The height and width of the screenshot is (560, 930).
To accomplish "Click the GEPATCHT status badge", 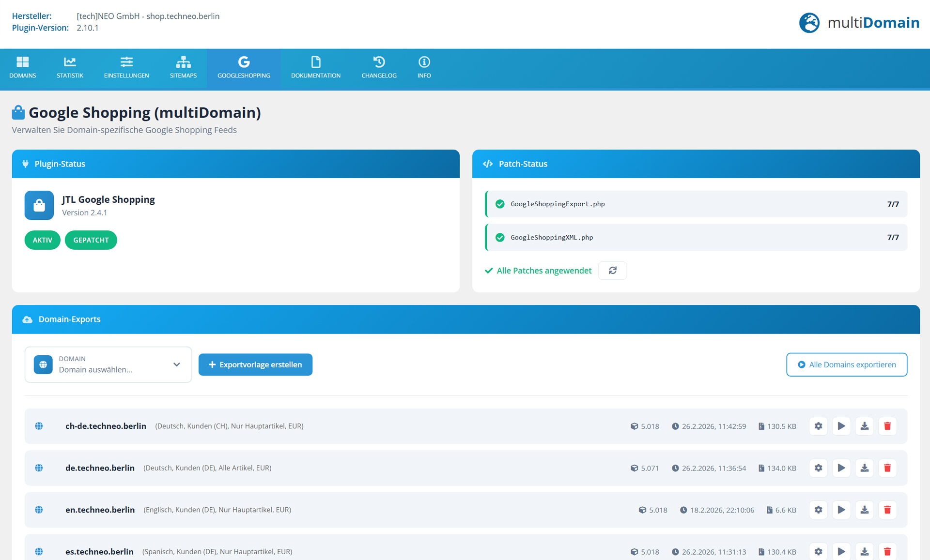I will point(91,240).
